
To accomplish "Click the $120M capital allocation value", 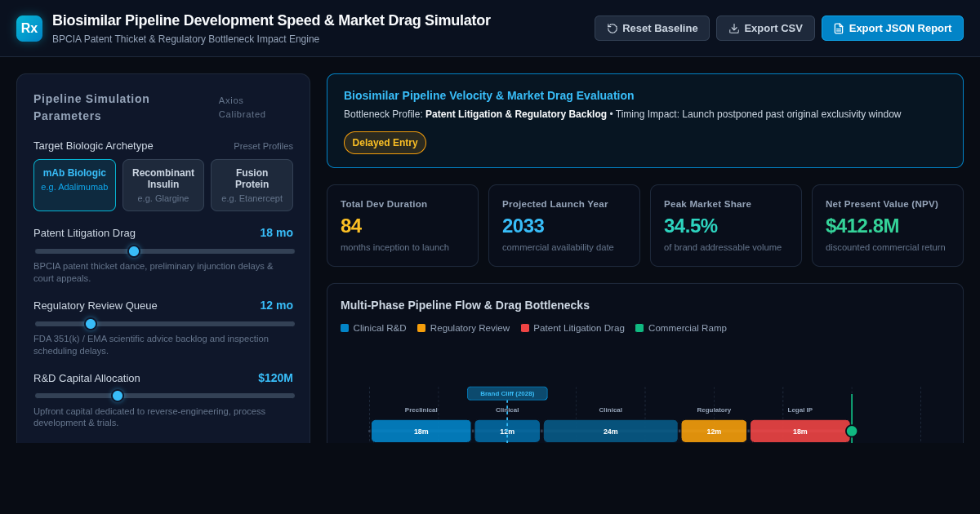I will point(276,378).
